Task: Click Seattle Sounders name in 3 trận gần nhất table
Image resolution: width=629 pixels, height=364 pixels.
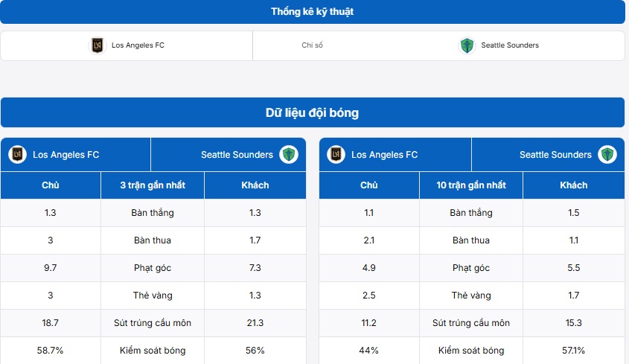Action: point(237,155)
